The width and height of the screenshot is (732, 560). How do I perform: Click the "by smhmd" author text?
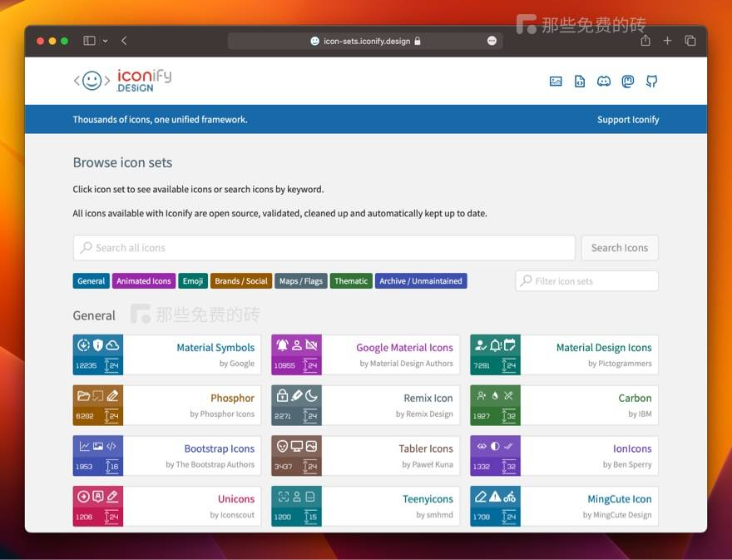tap(434, 515)
